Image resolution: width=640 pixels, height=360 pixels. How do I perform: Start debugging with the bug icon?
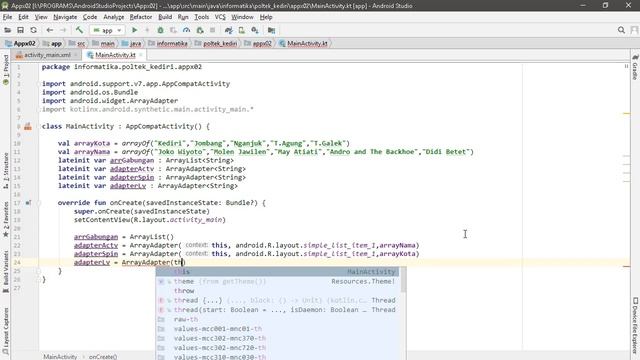click(160, 30)
